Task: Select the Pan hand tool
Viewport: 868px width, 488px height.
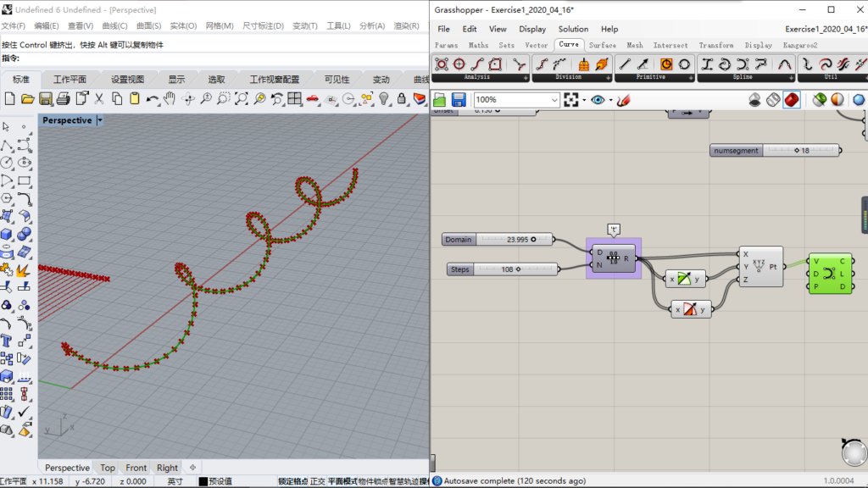Action: click(170, 99)
